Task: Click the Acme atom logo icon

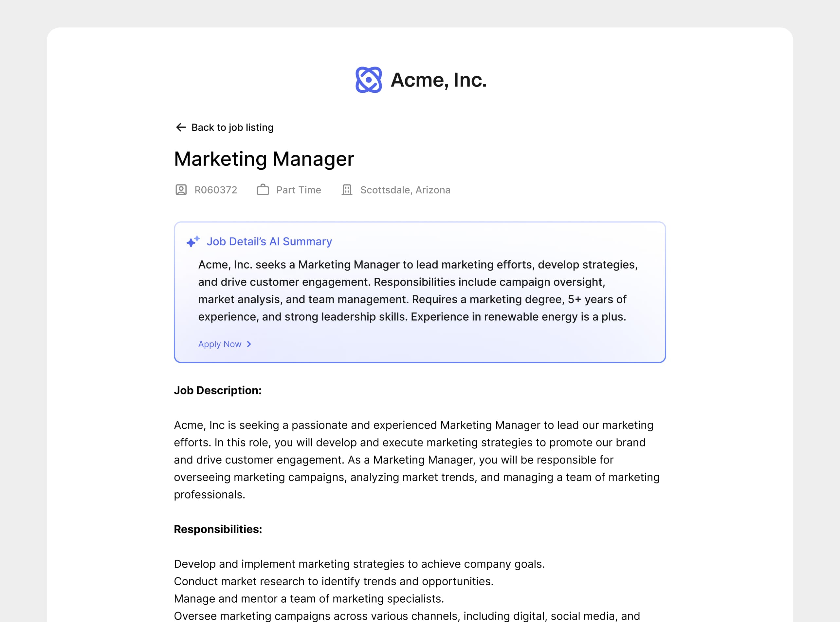Action: [x=368, y=80]
